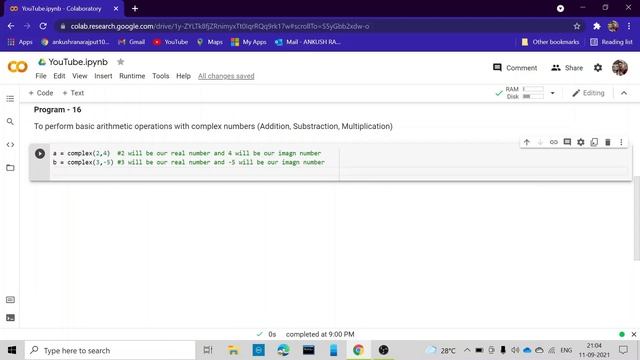Select Program - 16 heading text
The width and height of the screenshot is (640, 360).
click(x=57, y=109)
